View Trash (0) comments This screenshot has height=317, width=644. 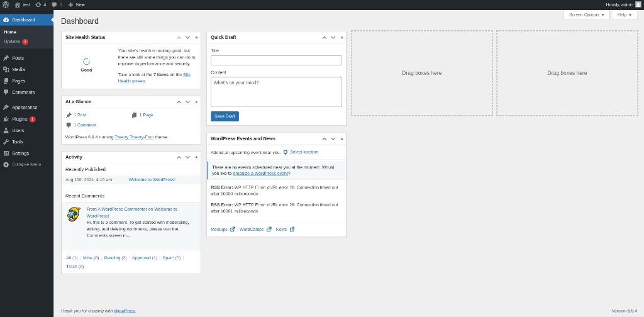(75, 267)
